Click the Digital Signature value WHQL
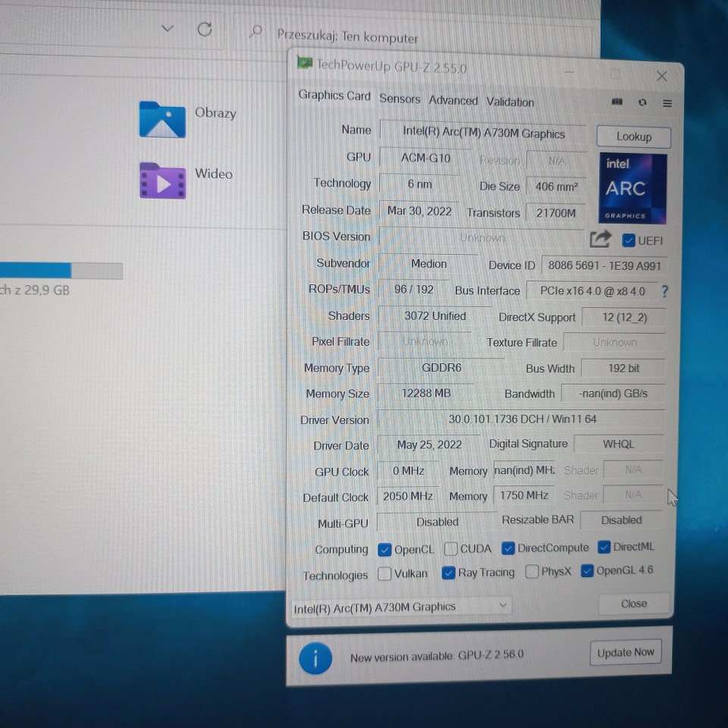728x728 pixels. pos(619,444)
